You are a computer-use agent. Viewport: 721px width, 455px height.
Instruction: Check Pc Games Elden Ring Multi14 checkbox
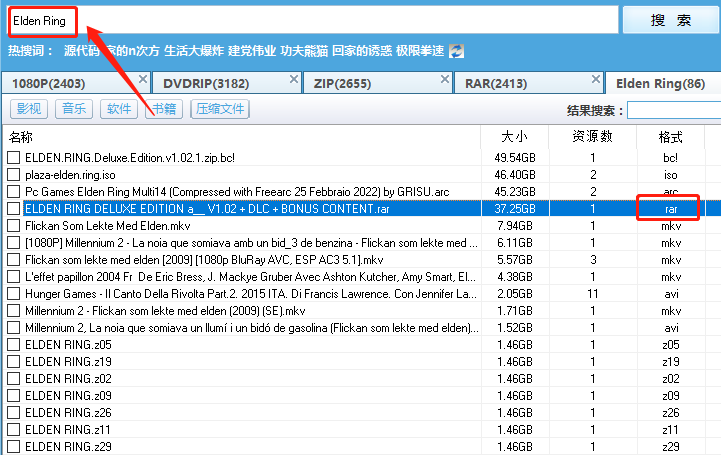pos(14,192)
